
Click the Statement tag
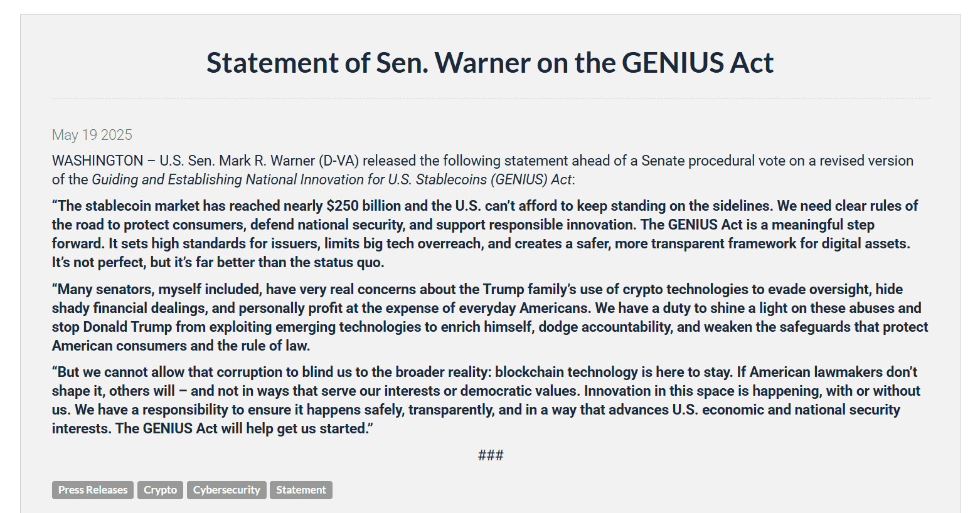[x=301, y=490]
